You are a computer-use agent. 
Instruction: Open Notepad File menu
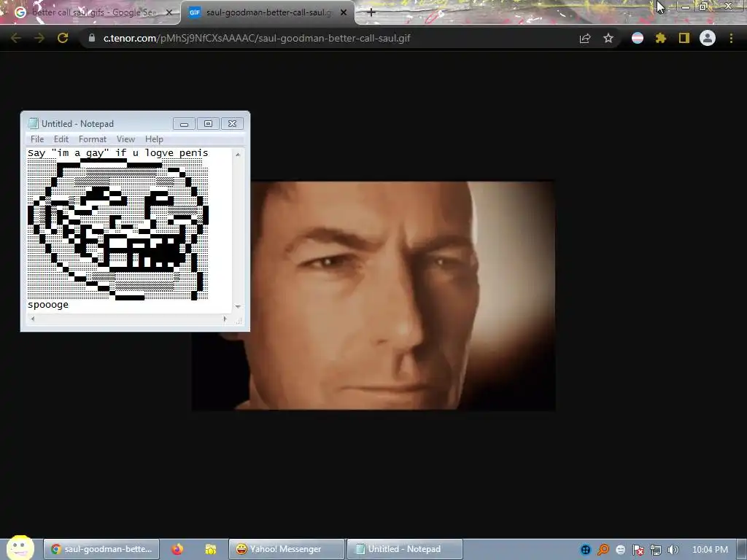(x=37, y=139)
